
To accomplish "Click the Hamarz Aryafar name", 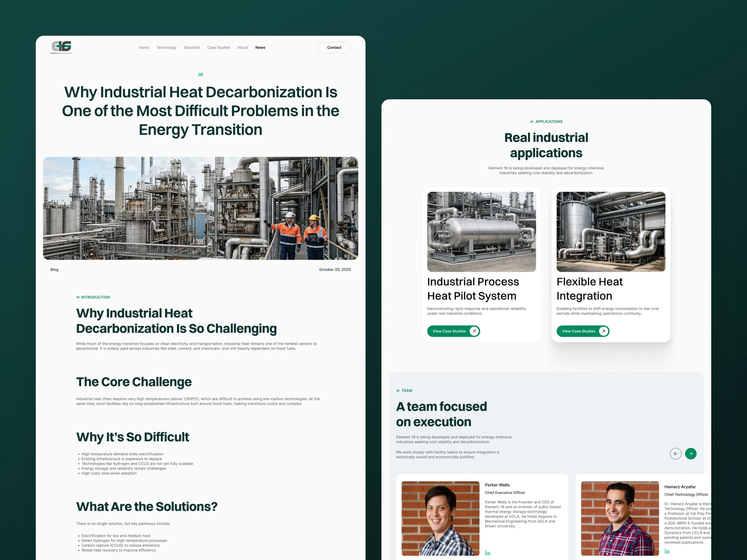I will (x=680, y=487).
